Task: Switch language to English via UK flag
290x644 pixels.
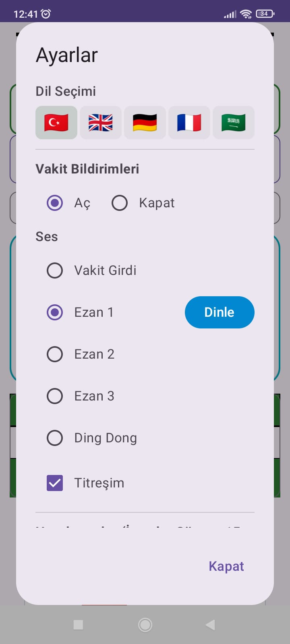Action: [x=100, y=122]
